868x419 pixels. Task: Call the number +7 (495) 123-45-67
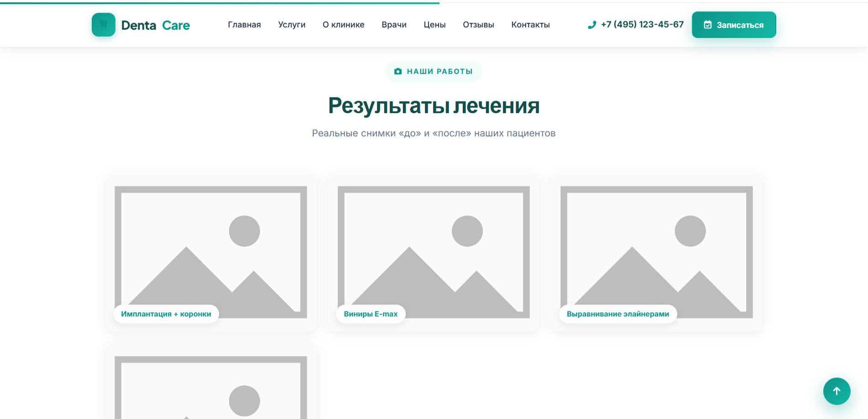[642, 25]
